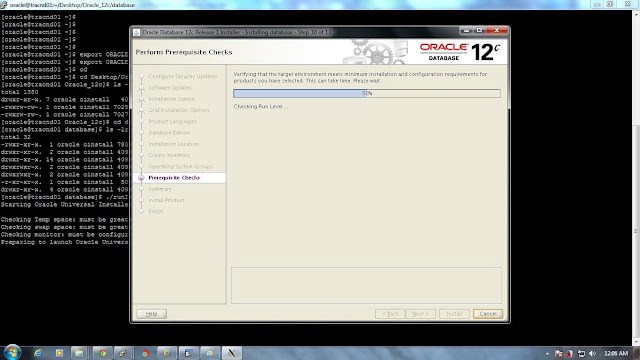This screenshot has width=640, height=360.
Task: Open Action Center flag tray icon
Action: (x=558, y=353)
